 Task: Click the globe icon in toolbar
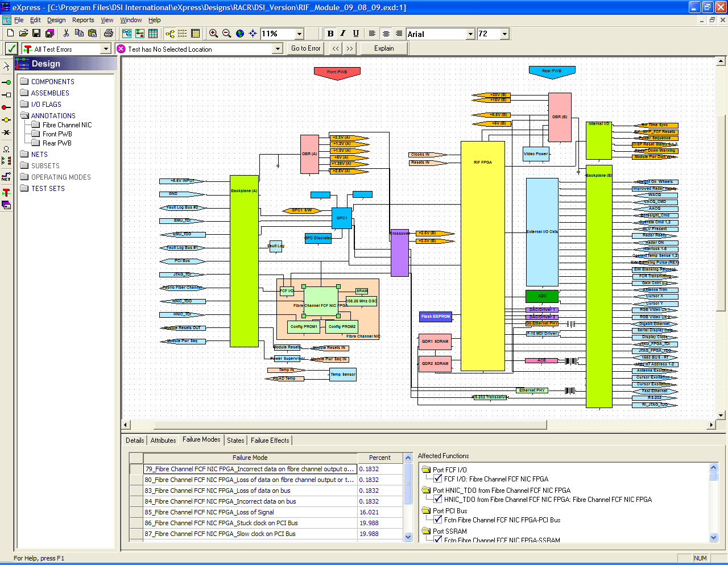click(240, 34)
